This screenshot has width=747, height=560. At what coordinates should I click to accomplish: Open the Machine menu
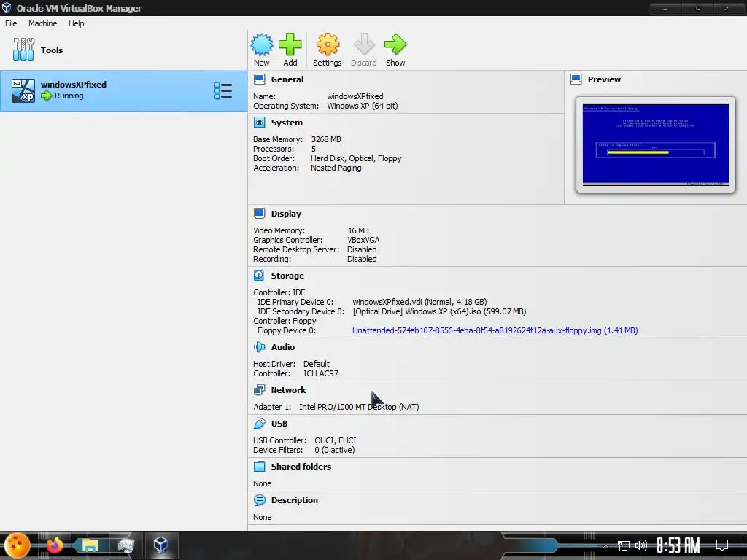(42, 23)
